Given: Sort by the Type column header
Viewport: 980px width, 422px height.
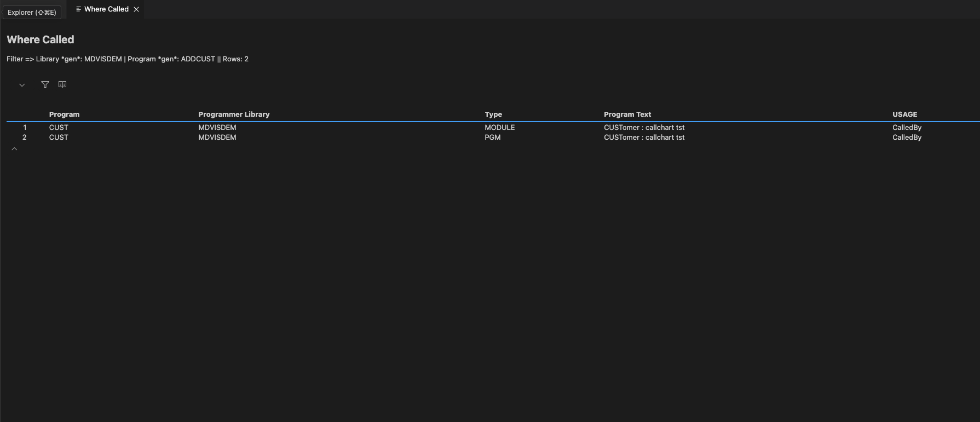Looking at the screenshot, I should click(493, 115).
